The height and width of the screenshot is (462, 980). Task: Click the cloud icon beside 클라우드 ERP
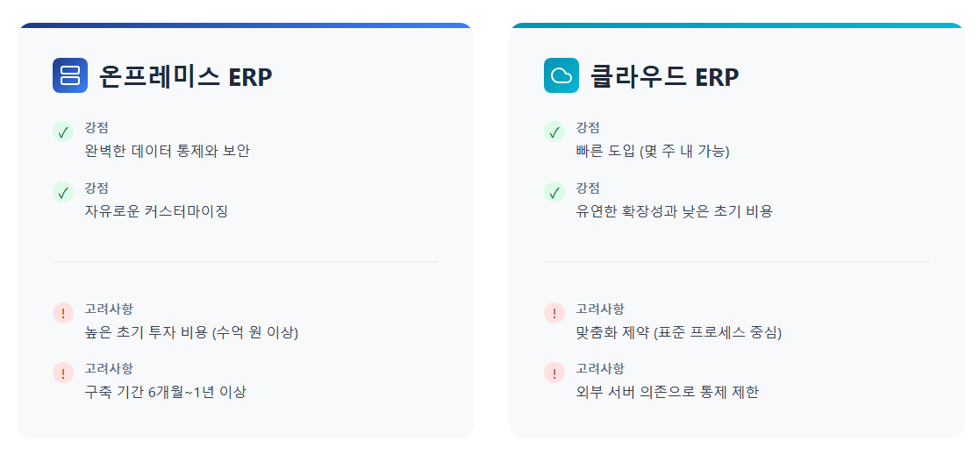pos(562,75)
